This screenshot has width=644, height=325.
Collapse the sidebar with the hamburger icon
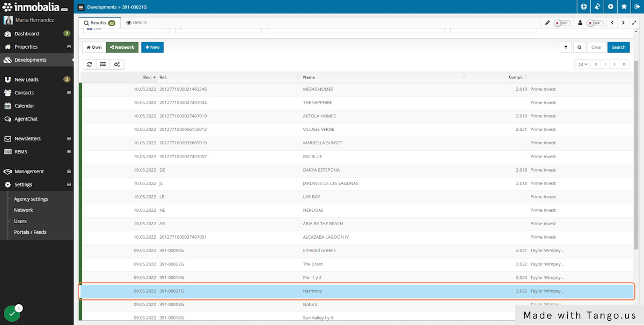80,7
